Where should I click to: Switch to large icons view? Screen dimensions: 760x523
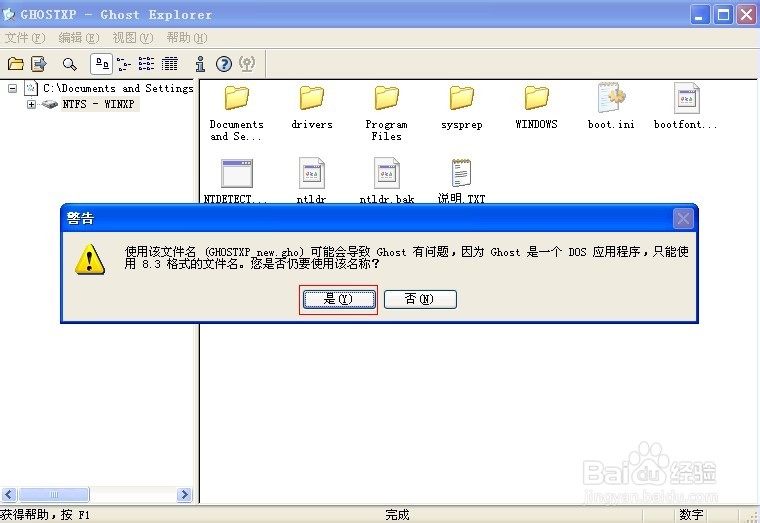click(x=101, y=63)
